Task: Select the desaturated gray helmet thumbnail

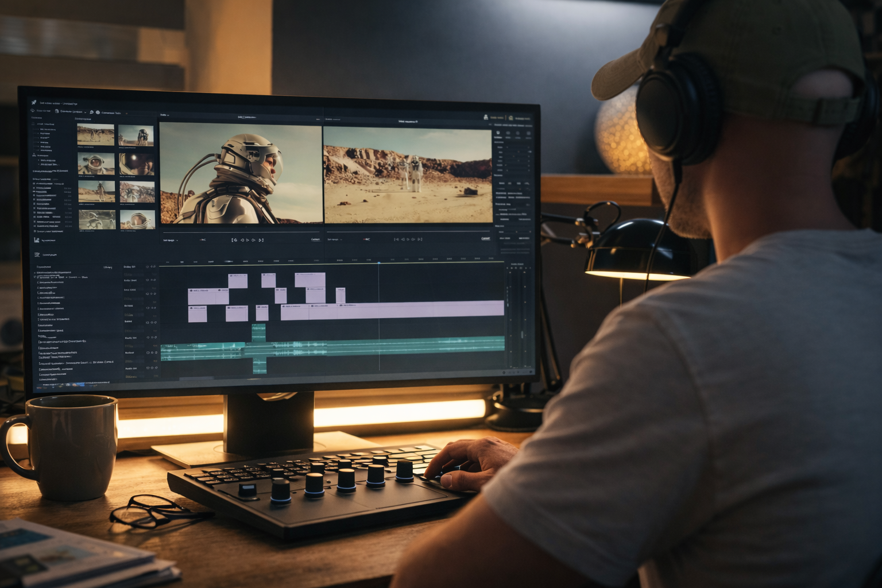Action: click(x=97, y=219)
